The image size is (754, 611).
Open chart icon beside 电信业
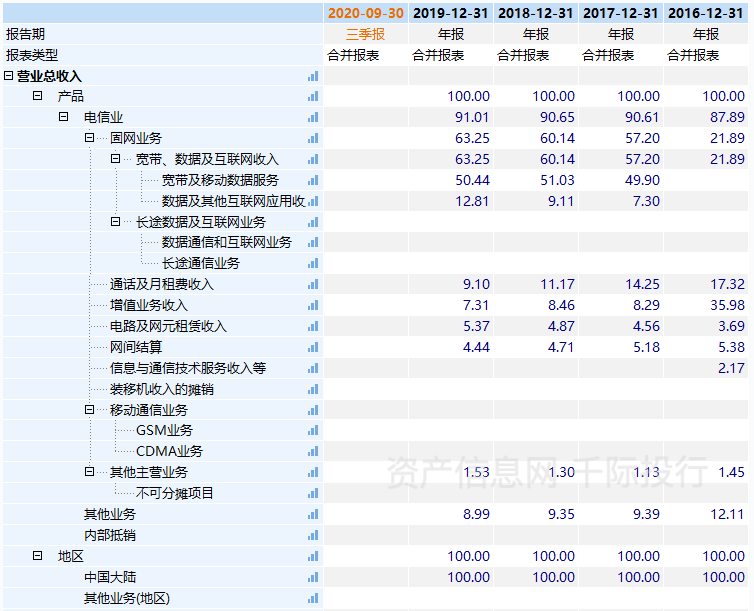pyautogui.click(x=313, y=118)
